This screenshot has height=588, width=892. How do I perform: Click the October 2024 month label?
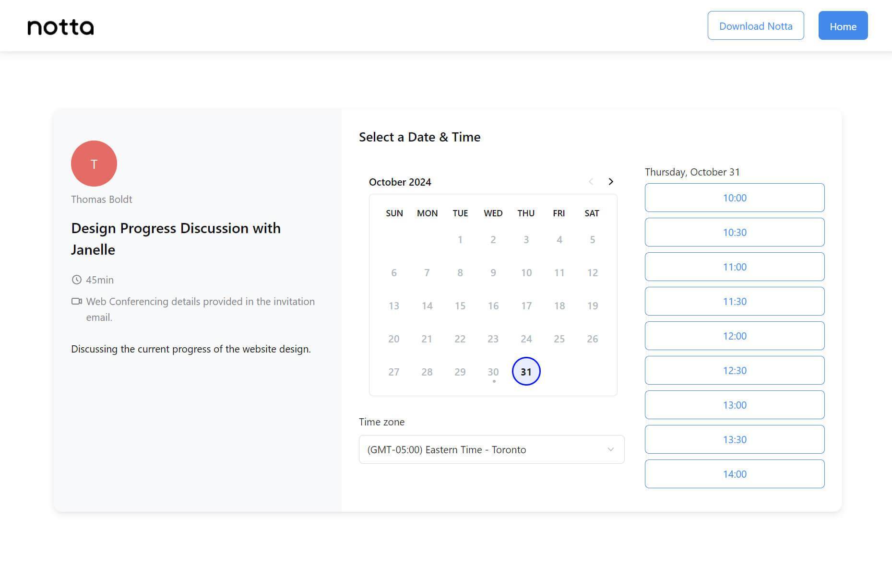pos(400,182)
